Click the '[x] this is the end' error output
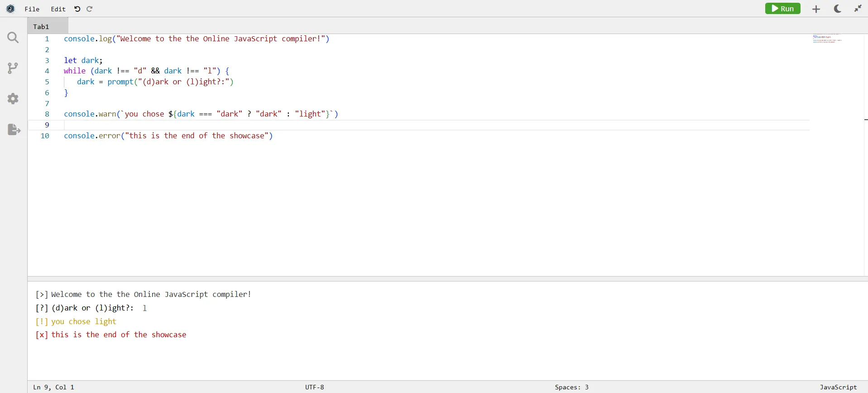The image size is (868, 393). point(111,335)
